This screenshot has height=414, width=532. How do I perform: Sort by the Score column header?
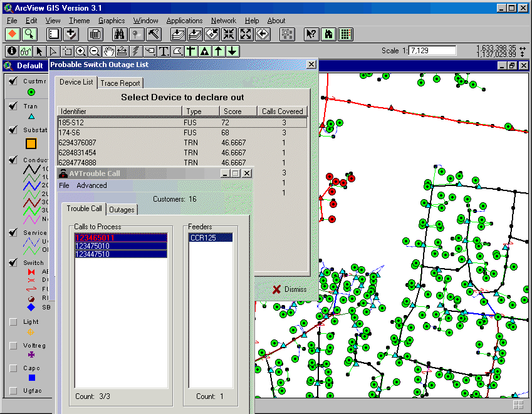click(238, 111)
